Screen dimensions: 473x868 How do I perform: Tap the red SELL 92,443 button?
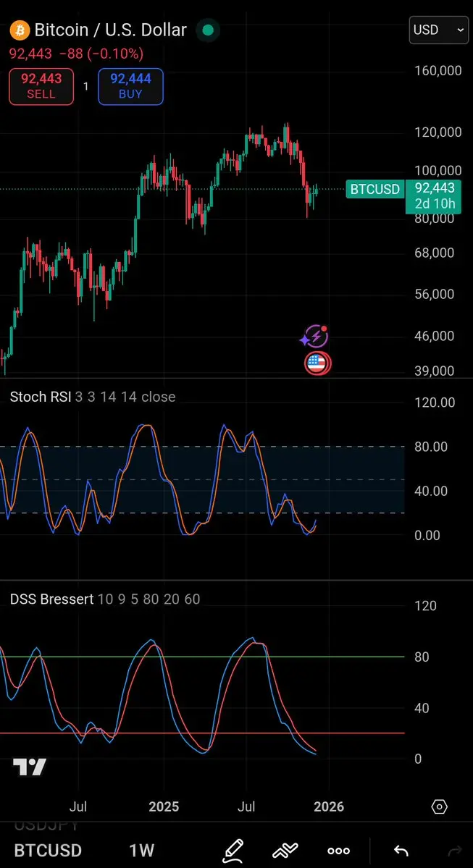click(x=41, y=86)
